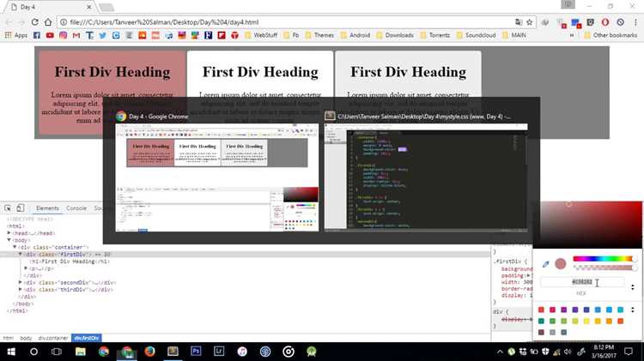Click the Cortana search circle

tap(33, 352)
